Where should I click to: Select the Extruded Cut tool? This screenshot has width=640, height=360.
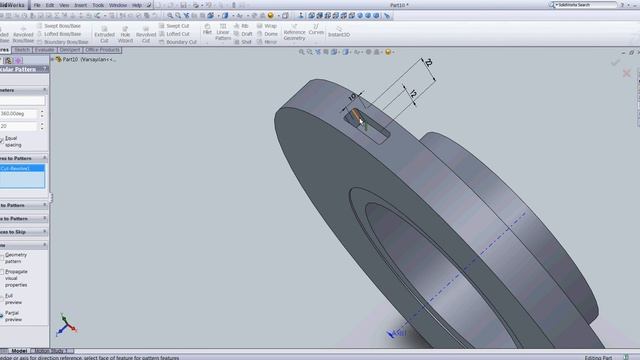(x=104, y=34)
